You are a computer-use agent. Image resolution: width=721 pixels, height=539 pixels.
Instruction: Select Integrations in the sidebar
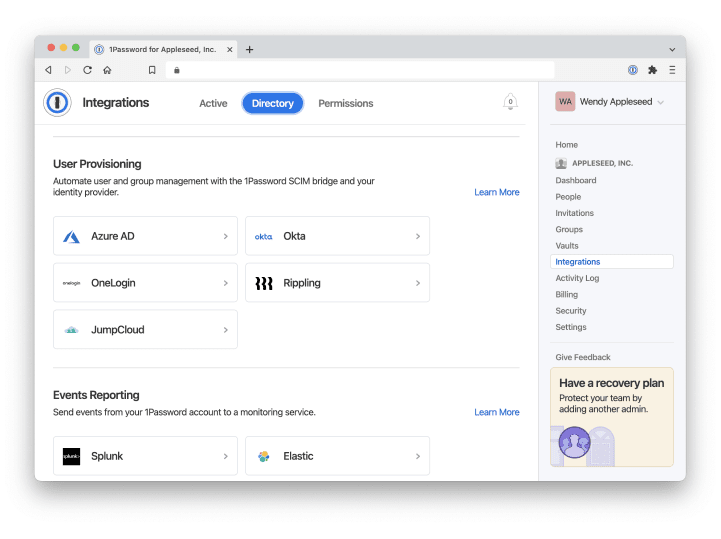(x=612, y=262)
